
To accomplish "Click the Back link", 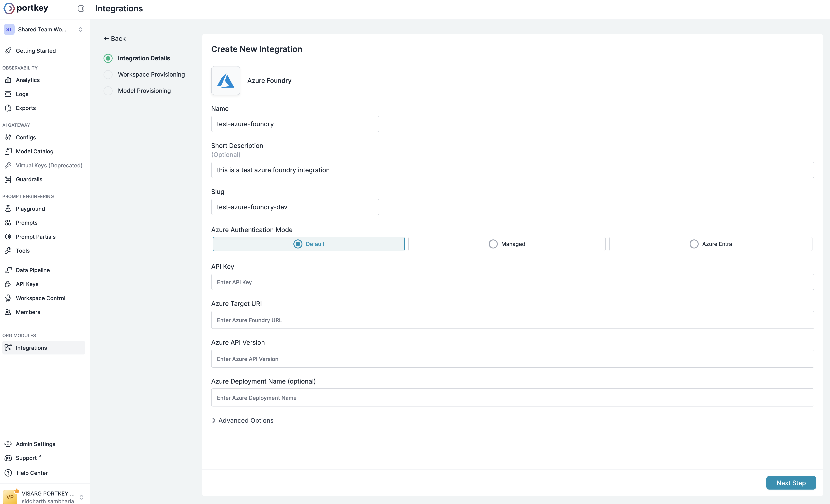I will click(x=115, y=39).
